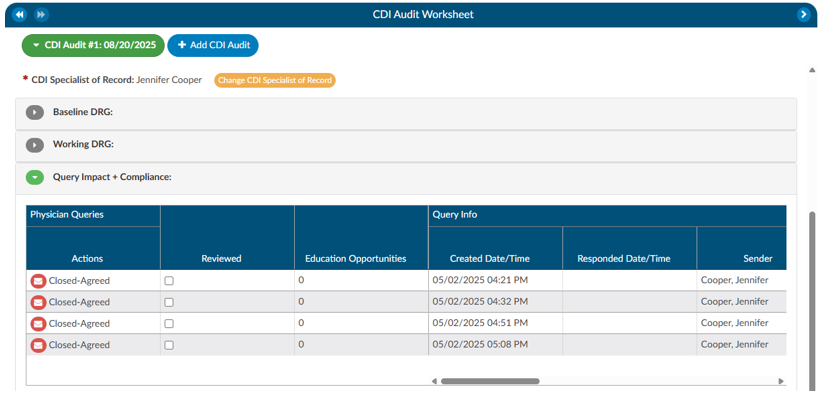The image size is (825, 399).
Task: Click Cooper, Jennifer in the 04:32 PM row
Action: click(x=735, y=302)
